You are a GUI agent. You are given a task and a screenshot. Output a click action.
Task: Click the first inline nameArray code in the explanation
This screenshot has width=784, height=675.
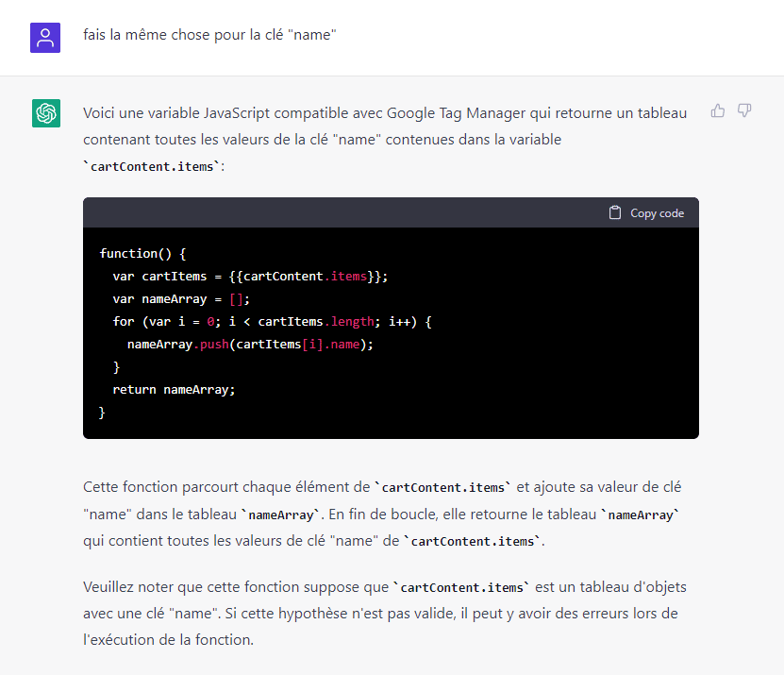coord(281,515)
